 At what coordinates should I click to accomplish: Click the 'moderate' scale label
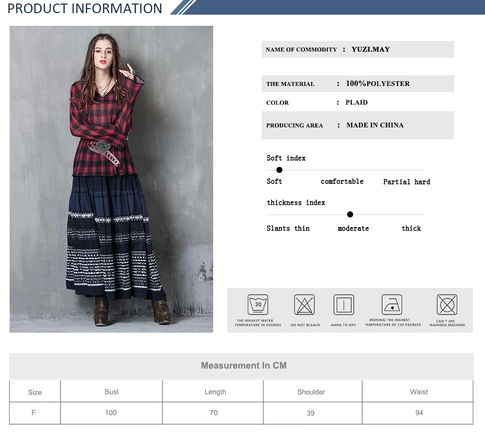click(353, 229)
